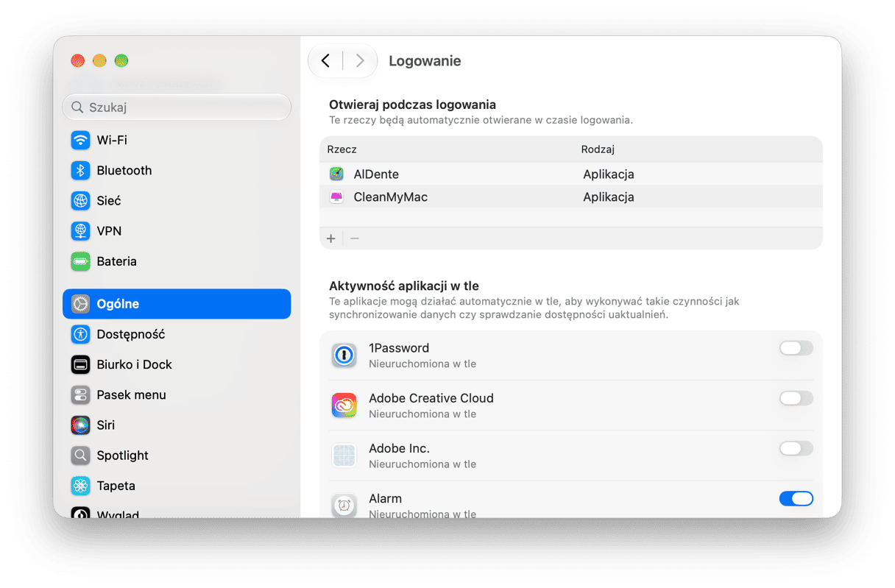895x588 pixels.
Task: Click Aplikacja type in AlDente row
Action: point(609,174)
